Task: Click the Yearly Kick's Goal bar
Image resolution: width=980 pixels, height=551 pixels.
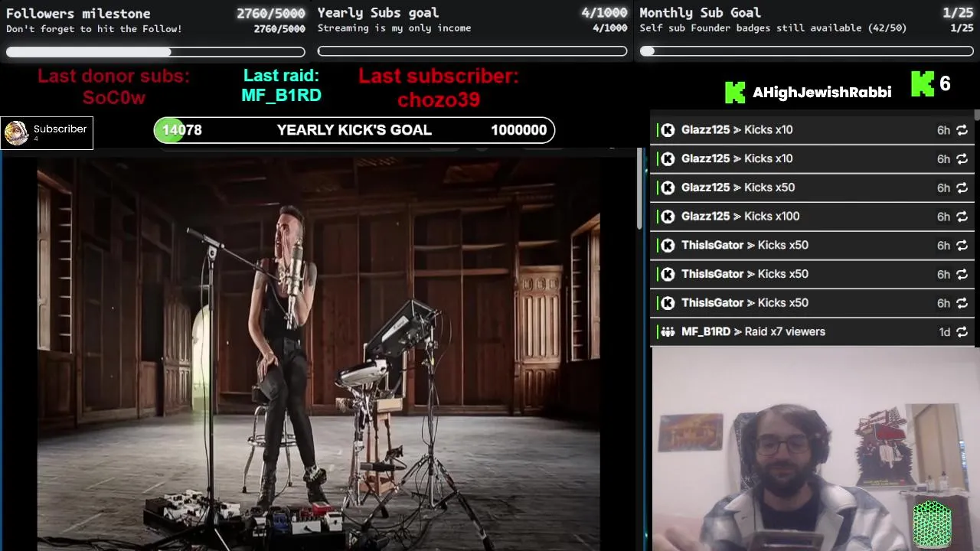Action: click(x=354, y=130)
